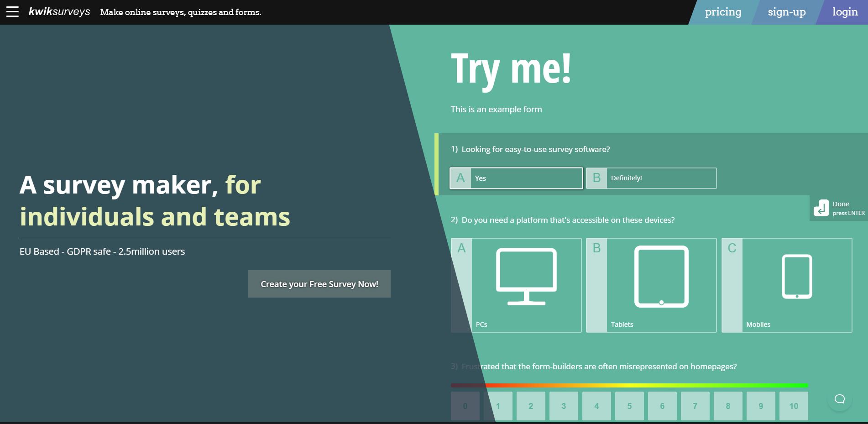Choose answer B 'Definitely!'

651,178
